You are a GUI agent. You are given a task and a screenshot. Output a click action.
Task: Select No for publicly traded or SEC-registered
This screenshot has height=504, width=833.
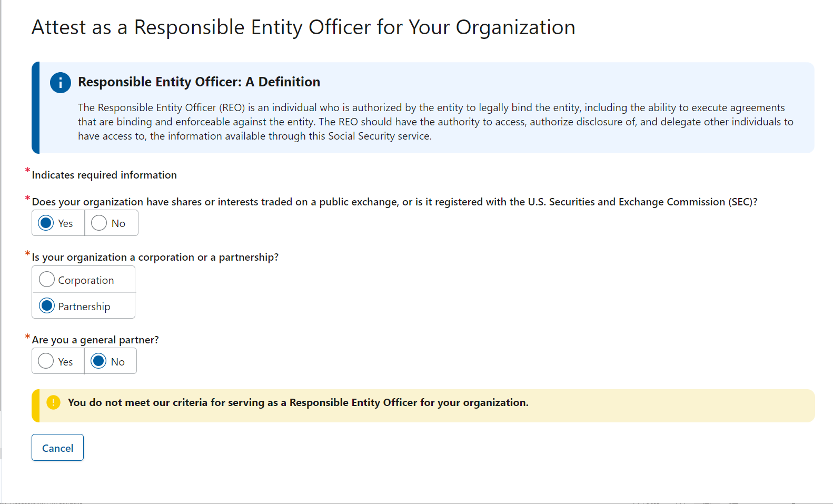point(99,223)
